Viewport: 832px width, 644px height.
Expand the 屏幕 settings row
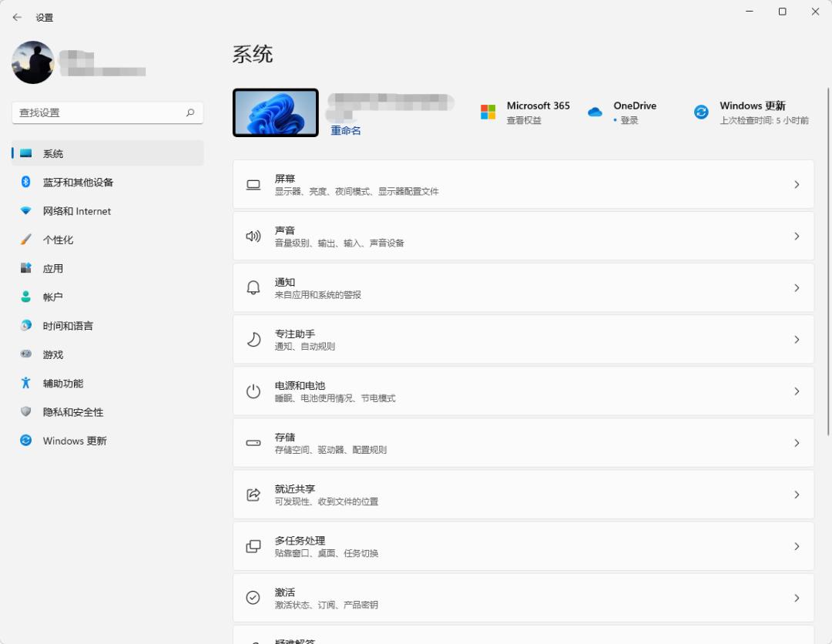[x=524, y=184]
